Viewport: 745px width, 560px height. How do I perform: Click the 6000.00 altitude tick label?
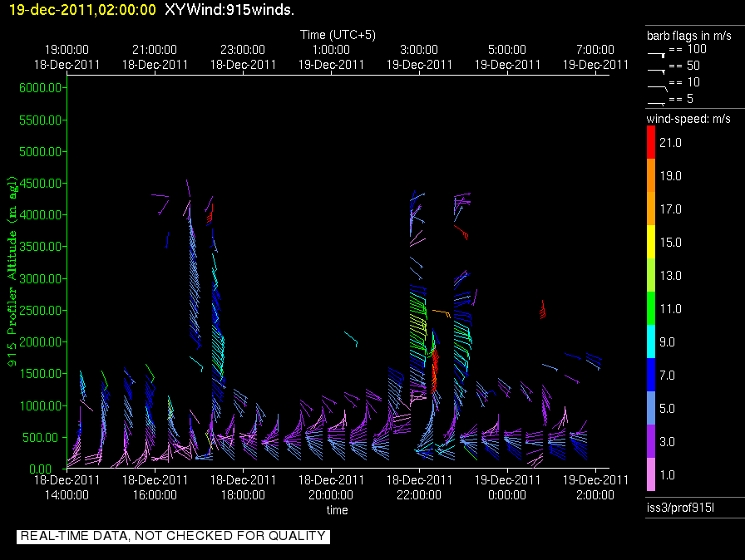pyautogui.click(x=41, y=88)
